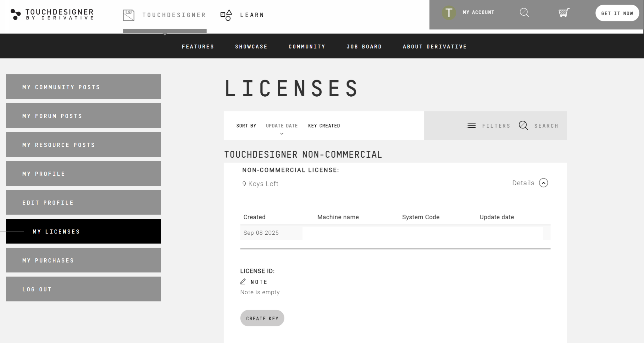
Task: Click the Get It Now button
Action: 617,13
